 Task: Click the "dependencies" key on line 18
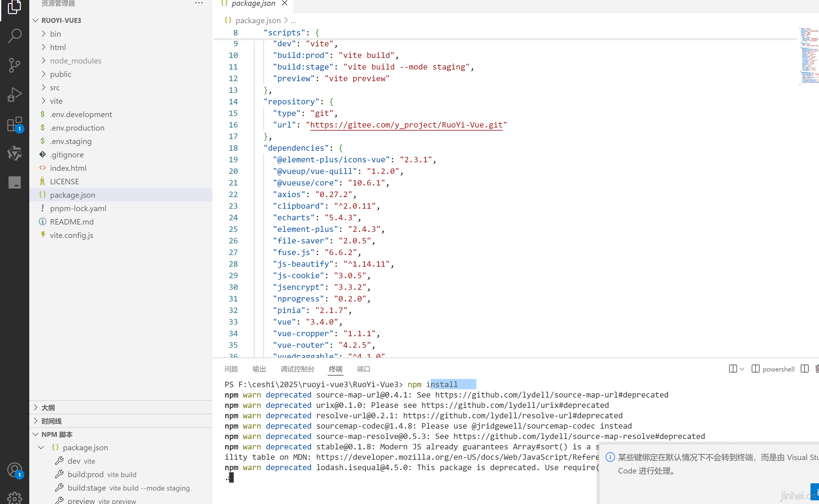[296, 148]
